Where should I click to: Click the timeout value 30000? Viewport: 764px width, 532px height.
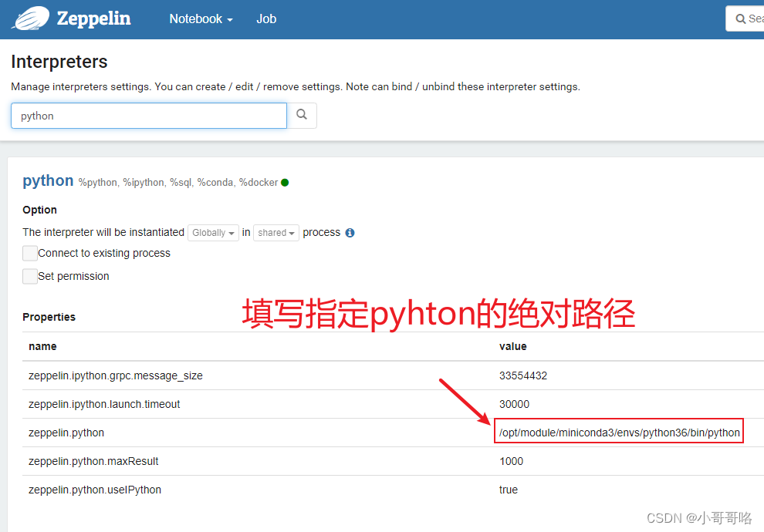[x=514, y=404]
